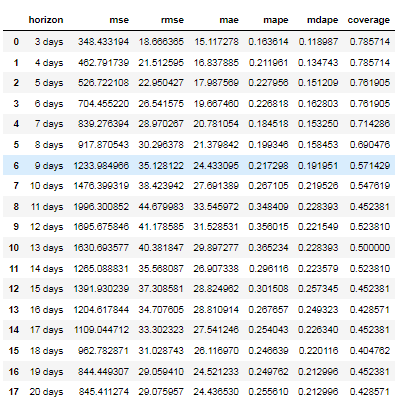Image resolution: width=402 pixels, height=399 pixels.
Task: Select mse value 1476.399319
Action: [101, 186]
